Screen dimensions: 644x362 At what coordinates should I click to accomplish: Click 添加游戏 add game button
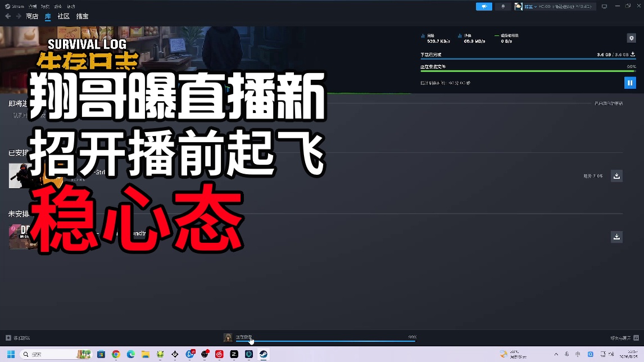tap(18, 338)
